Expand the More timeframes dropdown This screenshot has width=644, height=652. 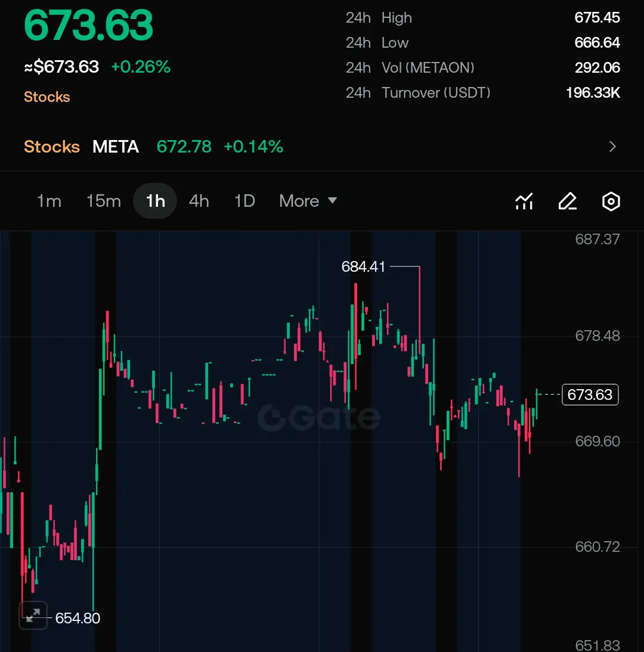308,201
